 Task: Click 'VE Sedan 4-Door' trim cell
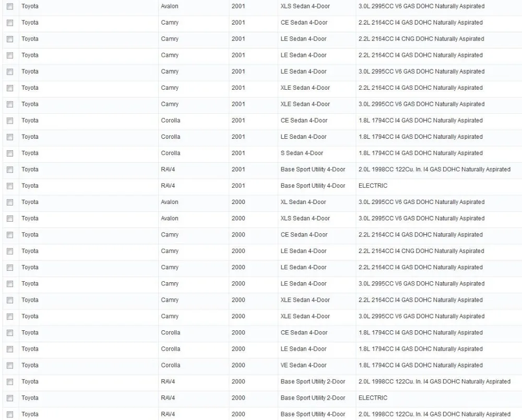pyautogui.click(x=303, y=365)
